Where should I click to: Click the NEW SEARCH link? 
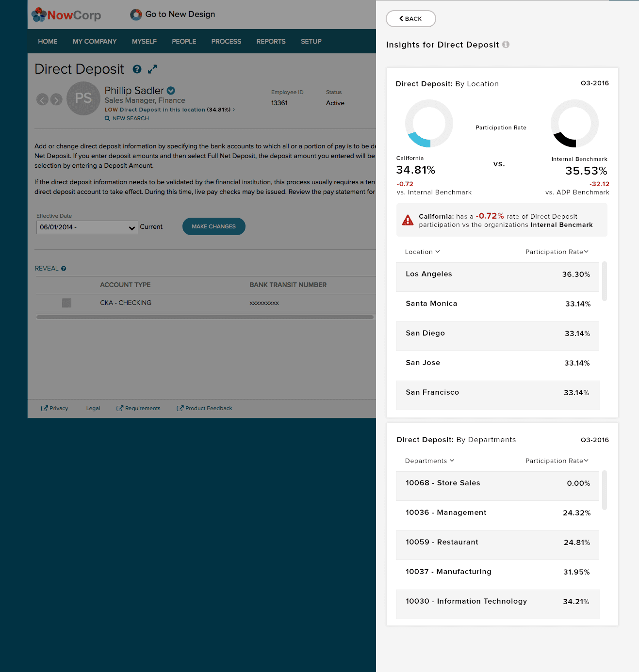tap(131, 118)
